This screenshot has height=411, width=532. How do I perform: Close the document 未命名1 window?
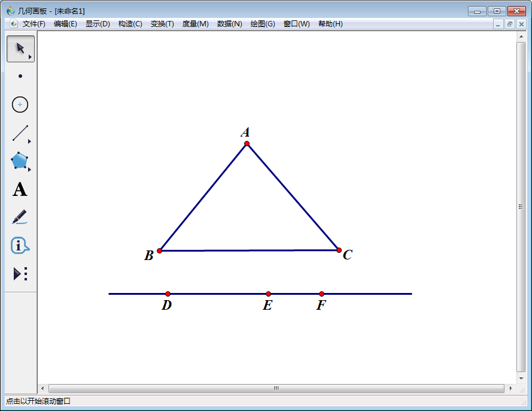[x=521, y=24]
